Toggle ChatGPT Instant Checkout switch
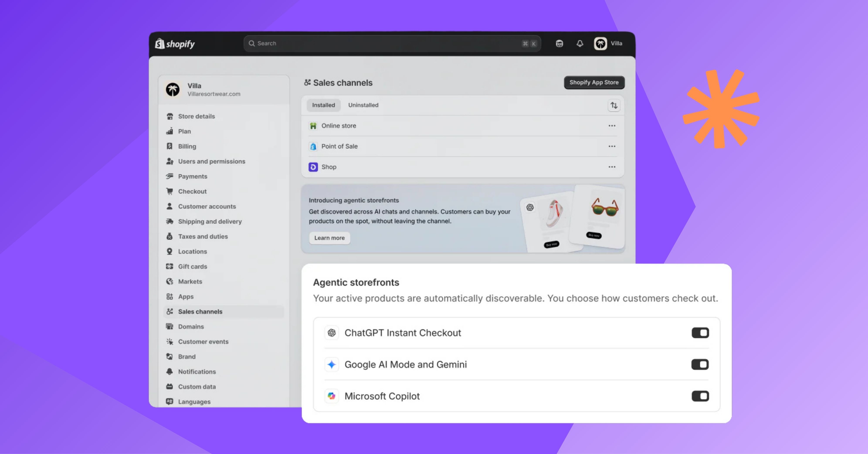 [x=700, y=333]
